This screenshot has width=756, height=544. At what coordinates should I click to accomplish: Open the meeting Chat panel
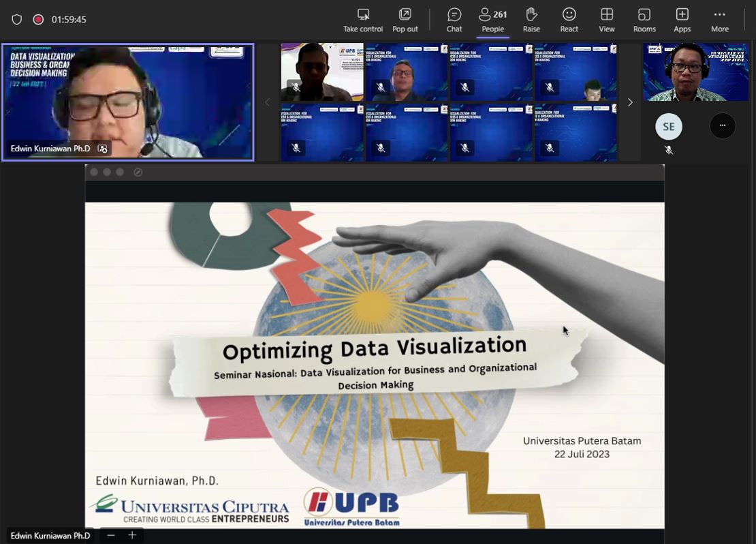(x=454, y=20)
